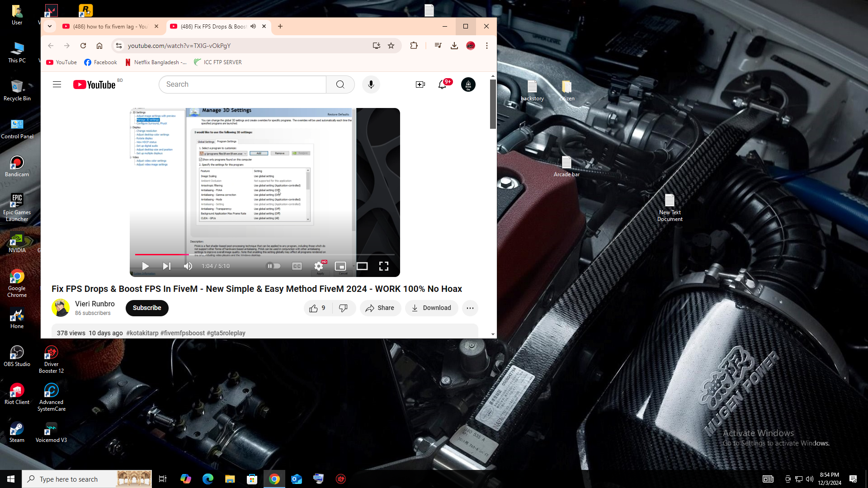Enable miniplayer mode in video player
This screenshot has height=488, width=868.
(340, 266)
